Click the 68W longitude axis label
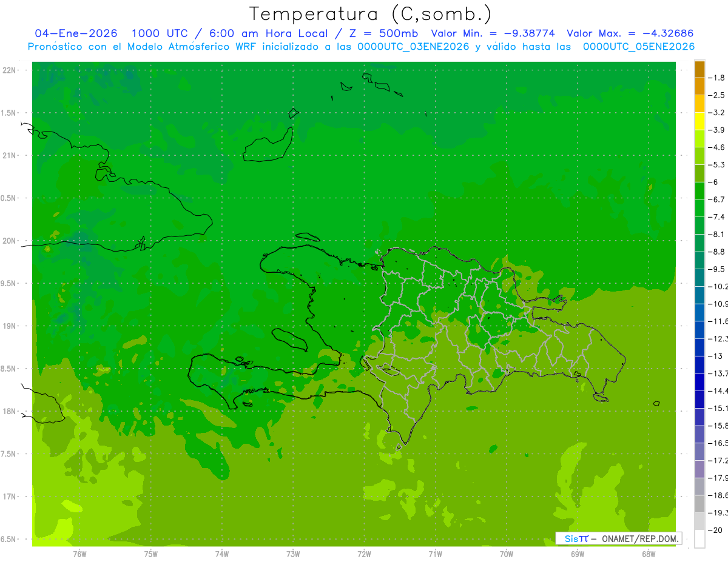 [x=649, y=554]
